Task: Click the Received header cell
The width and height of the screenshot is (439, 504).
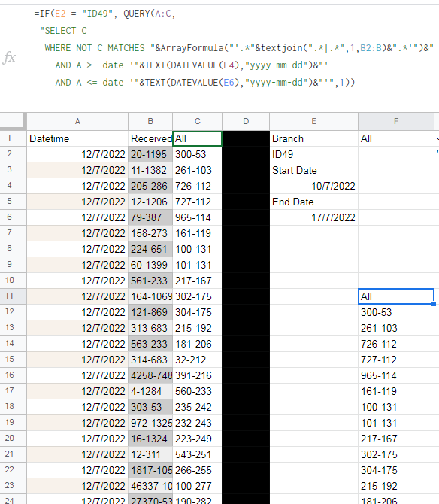Action: point(150,138)
